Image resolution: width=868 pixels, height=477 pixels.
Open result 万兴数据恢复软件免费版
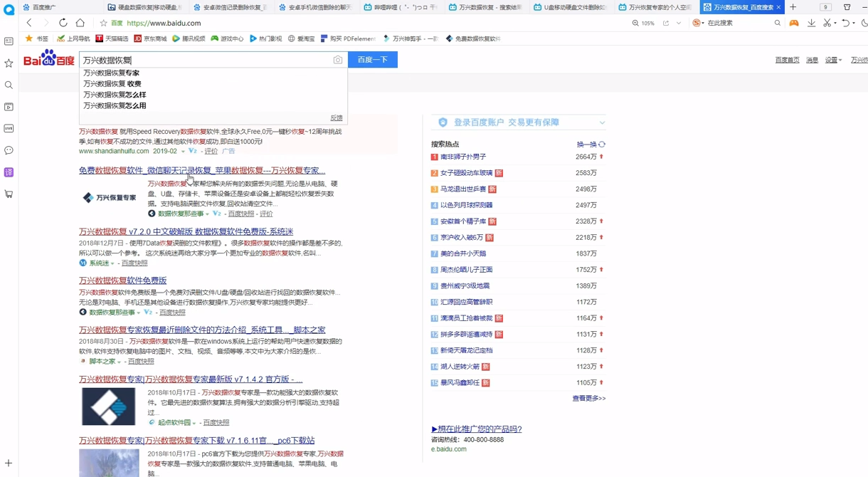pos(122,281)
